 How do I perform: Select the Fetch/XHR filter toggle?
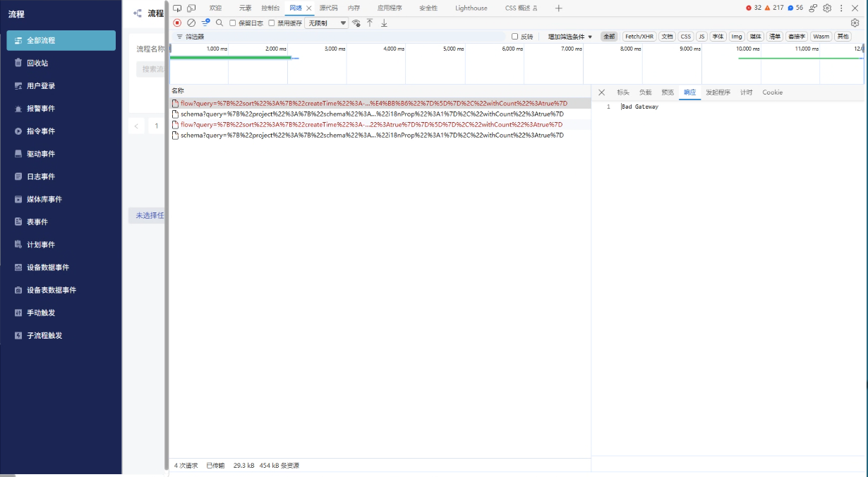click(639, 36)
